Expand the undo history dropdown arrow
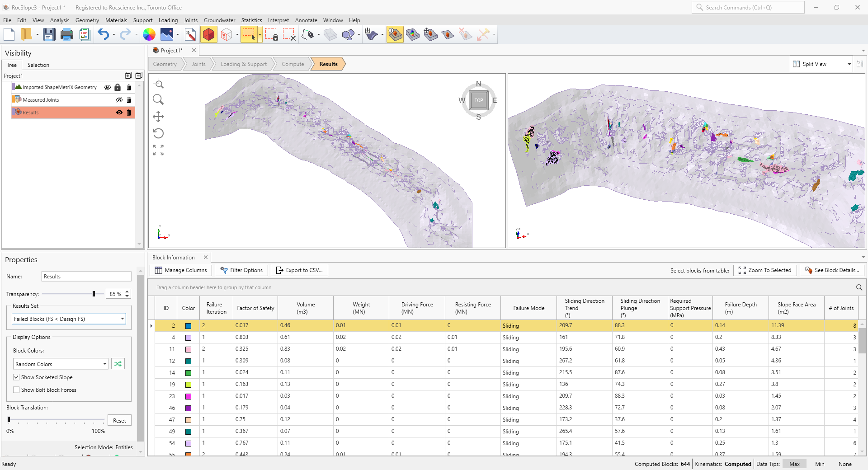868x470 pixels. point(113,35)
